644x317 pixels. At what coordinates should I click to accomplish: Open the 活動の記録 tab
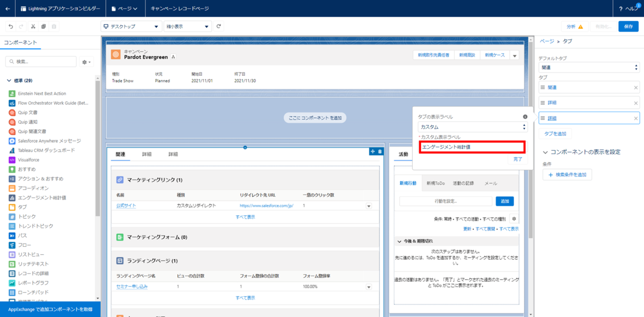[463, 183]
